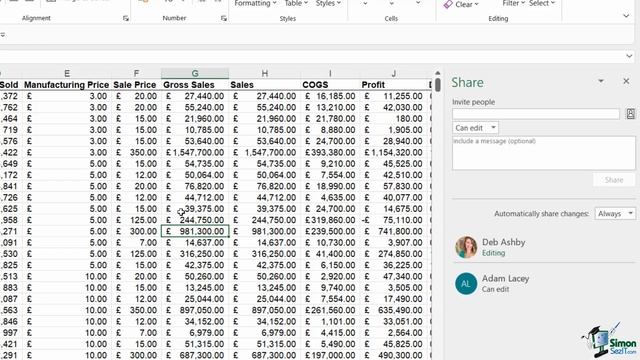640x360 pixels.
Task: Select Sales cell 27,440.00
Action: tap(265, 96)
